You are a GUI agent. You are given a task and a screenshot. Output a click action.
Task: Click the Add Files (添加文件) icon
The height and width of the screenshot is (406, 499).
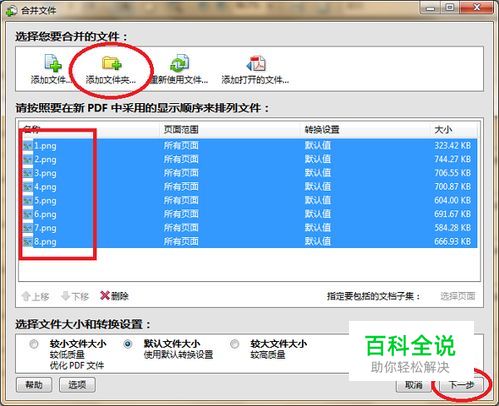53,63
